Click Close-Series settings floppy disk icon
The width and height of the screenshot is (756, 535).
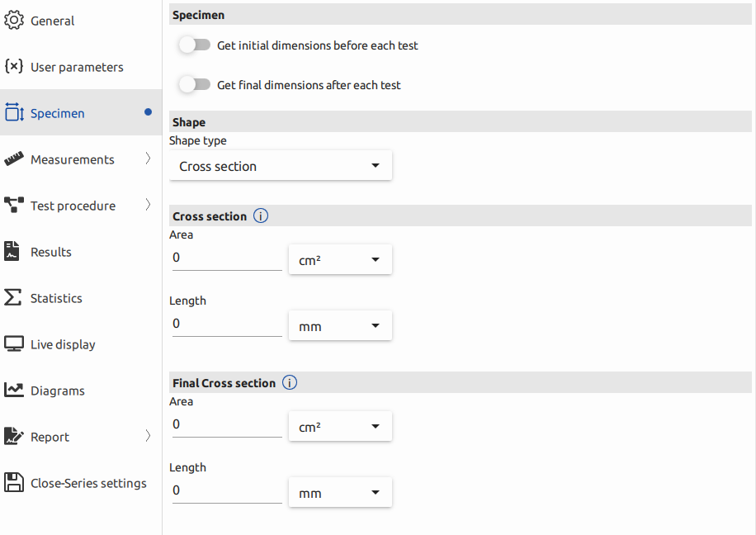(x=13, y=483)
